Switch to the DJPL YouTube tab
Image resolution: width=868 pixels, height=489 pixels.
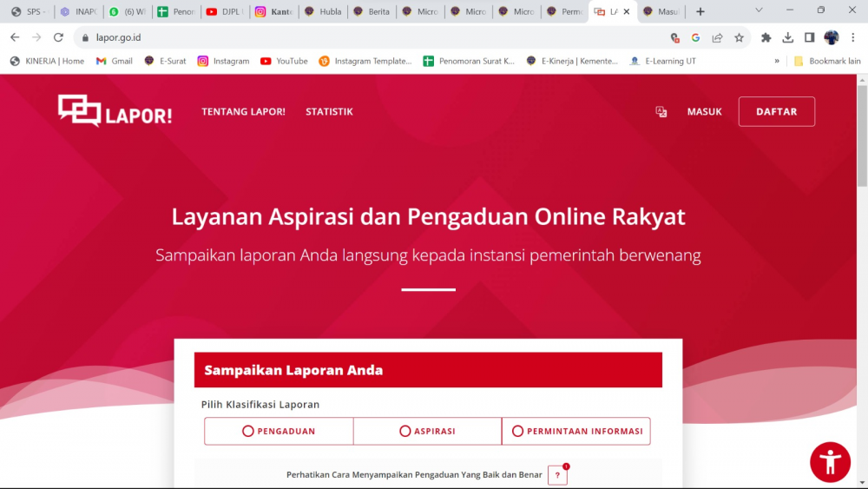(x=225, y=11)
